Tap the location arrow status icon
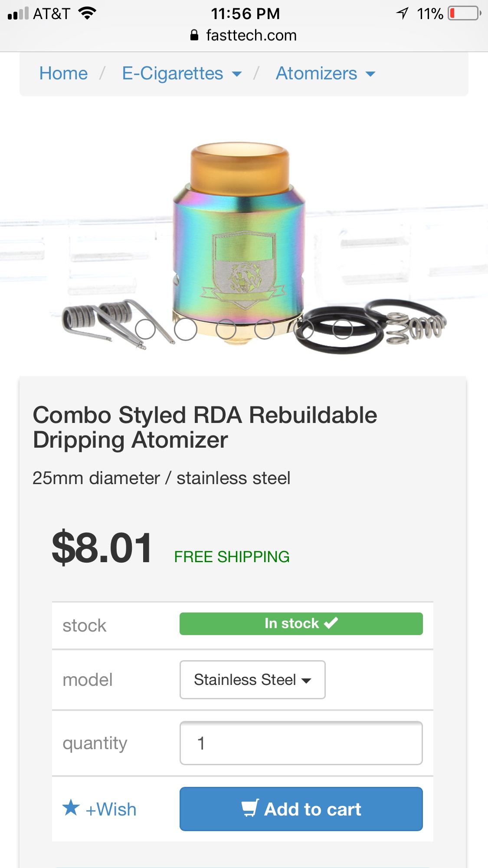Viewport: 488px width, 868px height. (x=403, y=13)
